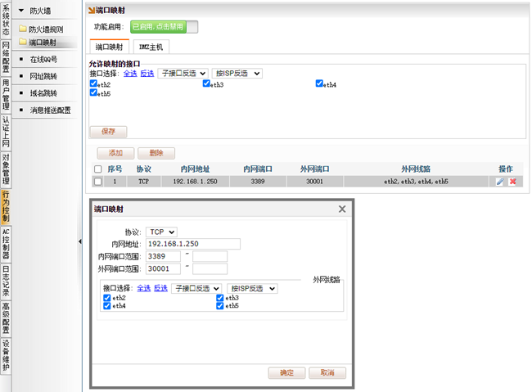The image size is (532, 392).
Task: Click 全选 link in dialog
Action: tap(144, 288)
